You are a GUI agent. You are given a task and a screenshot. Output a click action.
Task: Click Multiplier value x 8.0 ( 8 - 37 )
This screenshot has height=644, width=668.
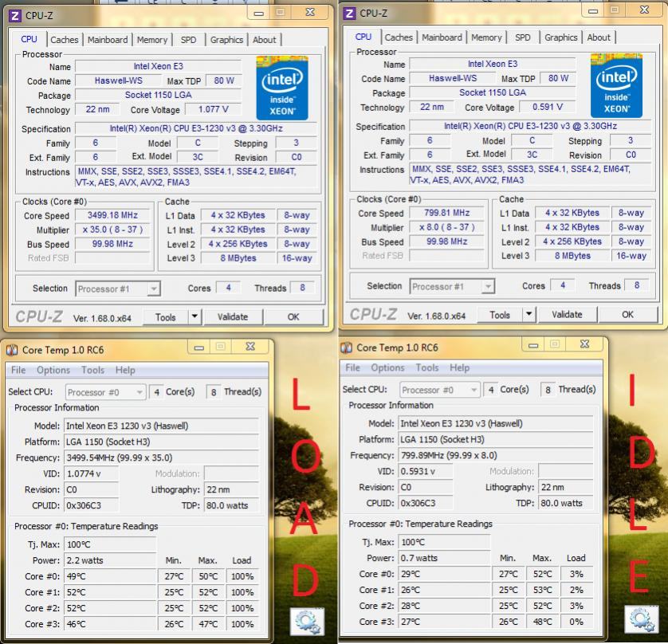coord(447,227)
